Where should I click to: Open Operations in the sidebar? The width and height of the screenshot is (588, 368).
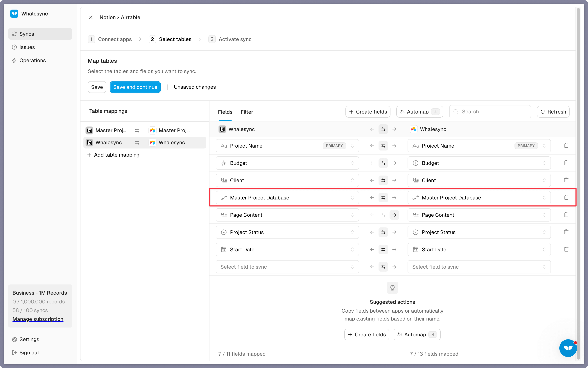(40, 60)
